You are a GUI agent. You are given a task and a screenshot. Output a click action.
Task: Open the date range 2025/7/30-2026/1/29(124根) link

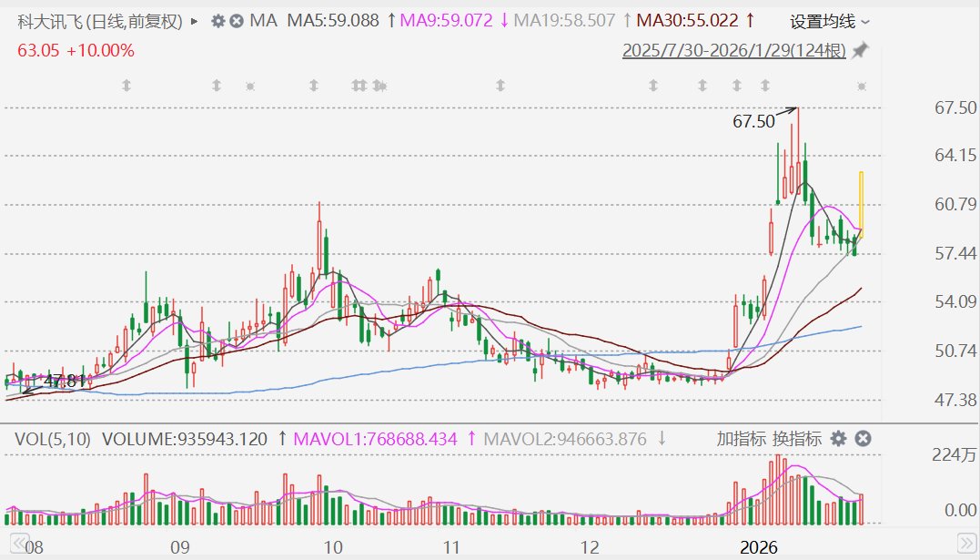coord(733,50)
